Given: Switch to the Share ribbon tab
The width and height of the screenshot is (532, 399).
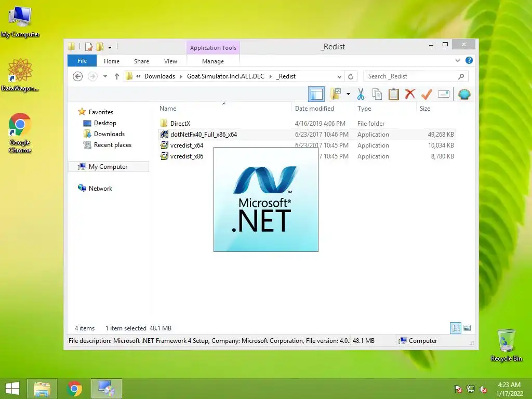Looking at the screenshot, I should click(x=141, y=61).
